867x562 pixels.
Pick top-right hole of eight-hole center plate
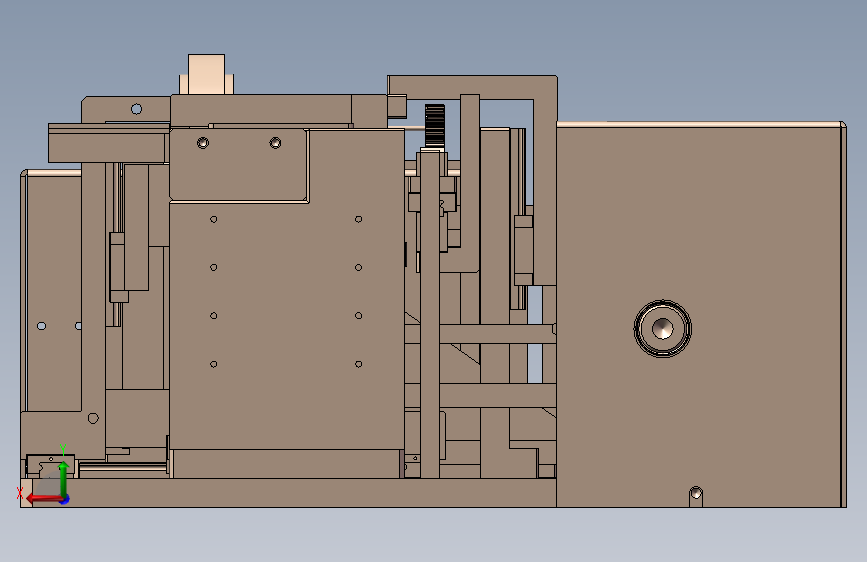tap(358, 220)
